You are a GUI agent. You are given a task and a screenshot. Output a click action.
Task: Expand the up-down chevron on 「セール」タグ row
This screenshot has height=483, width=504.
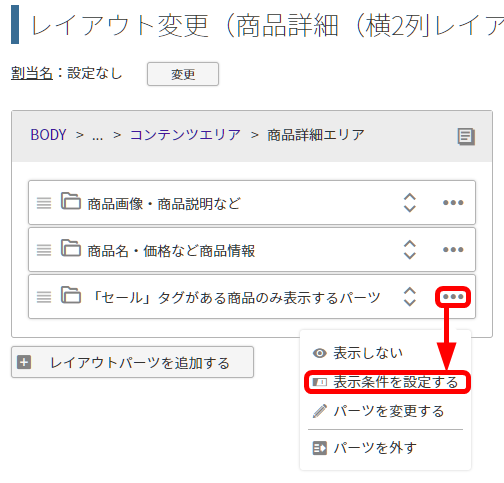coord(410,297)
